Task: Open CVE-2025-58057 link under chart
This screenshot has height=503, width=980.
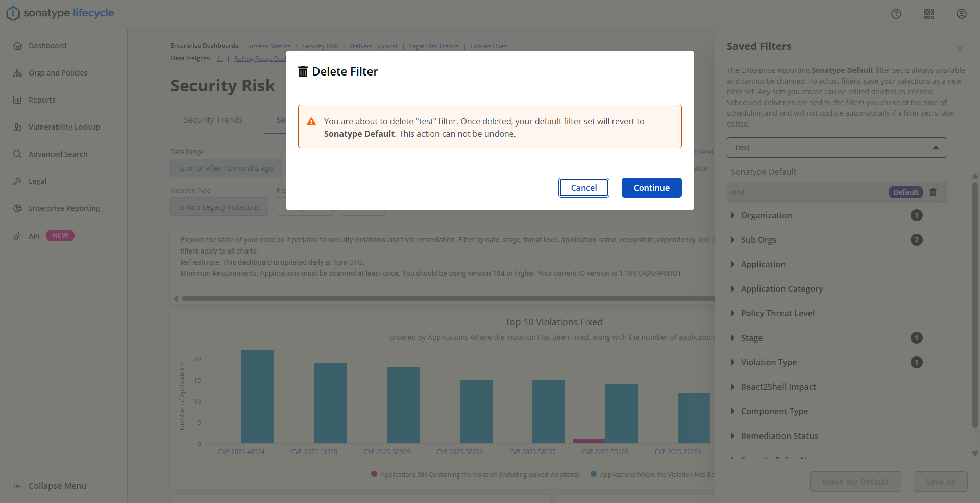Action: point(532,452)
